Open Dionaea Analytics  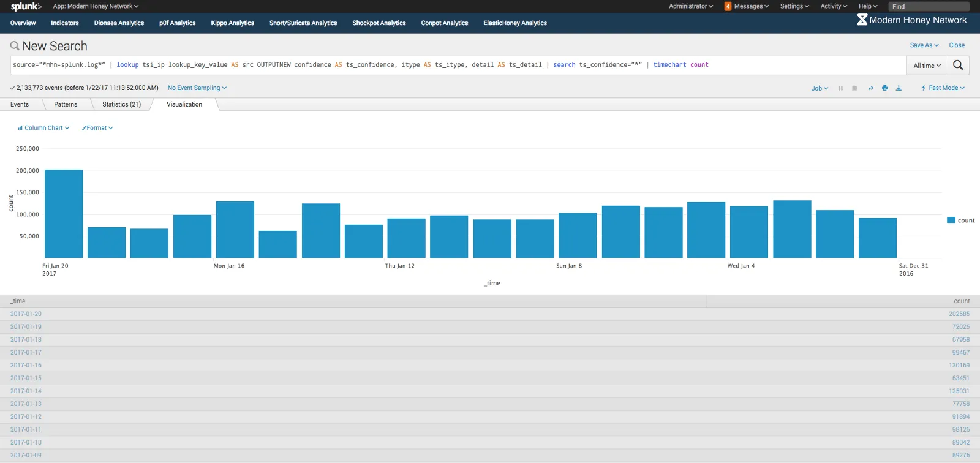(119, 23)
